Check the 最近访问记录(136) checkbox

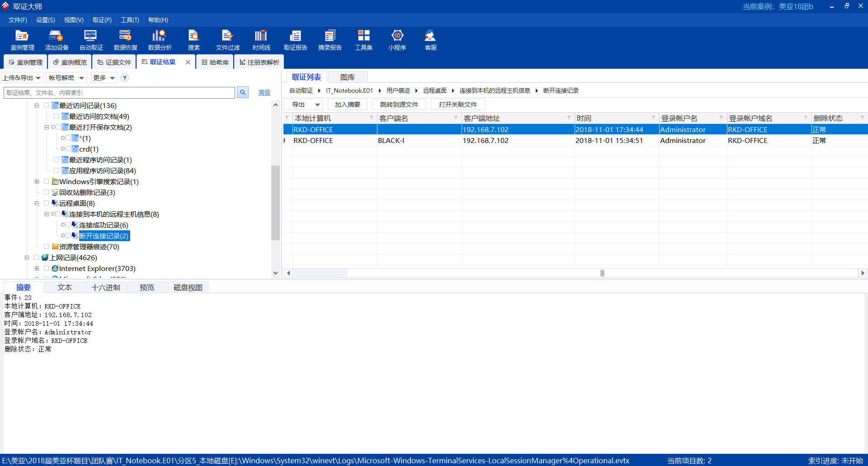(46, 105)
